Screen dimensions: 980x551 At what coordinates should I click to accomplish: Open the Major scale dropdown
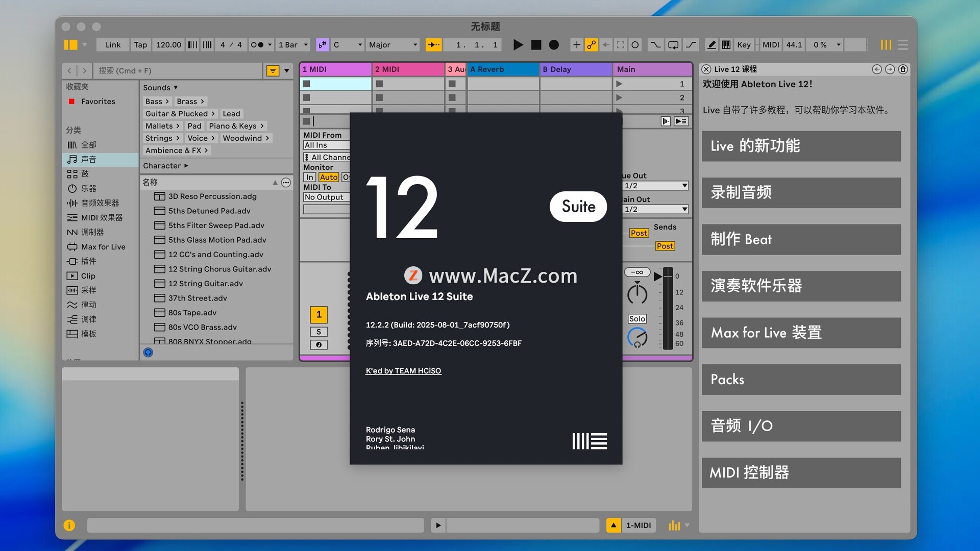click(x=393, y=45)
